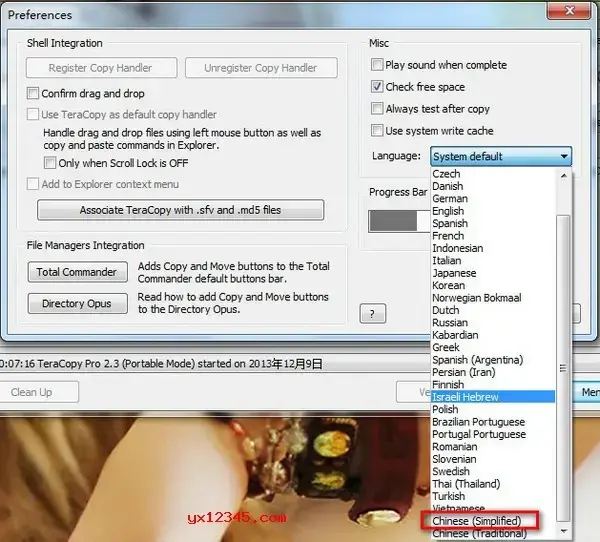Select Romanian language entry
The height and width of the screenshot is (542, 600).
(493, 447)
